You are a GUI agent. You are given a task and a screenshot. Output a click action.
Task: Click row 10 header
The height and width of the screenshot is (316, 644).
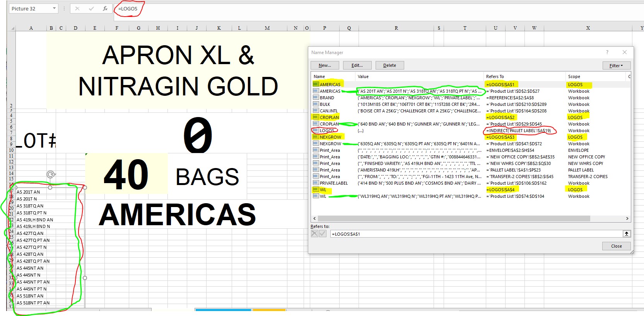pos(11,150)
